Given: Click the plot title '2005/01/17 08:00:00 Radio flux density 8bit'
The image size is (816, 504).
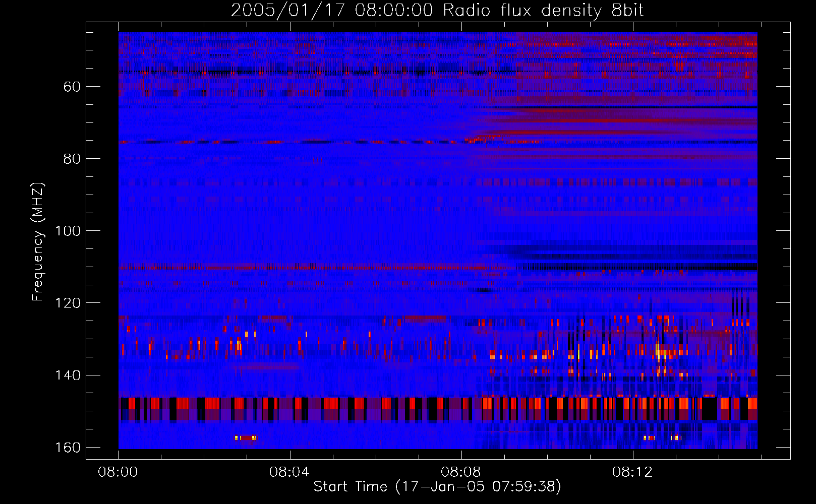Looking at the screenshot, I should point(437,10).
